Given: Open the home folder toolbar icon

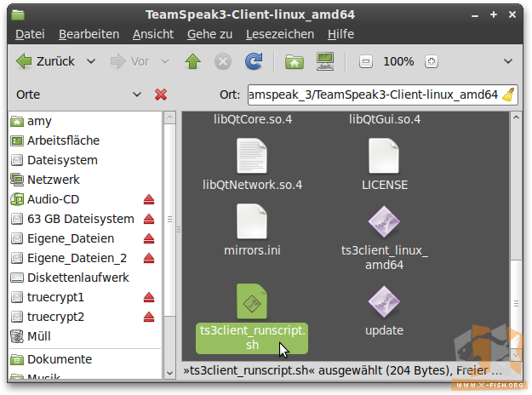Looking at the screenshot, I should tap(295, 62).
